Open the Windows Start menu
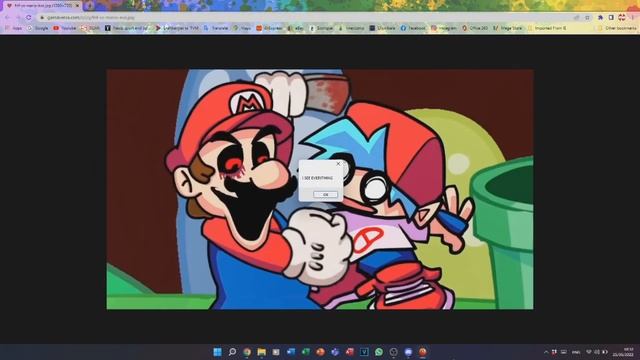The height and width of the screenshot is (360, 640). [x=218, y=352]
